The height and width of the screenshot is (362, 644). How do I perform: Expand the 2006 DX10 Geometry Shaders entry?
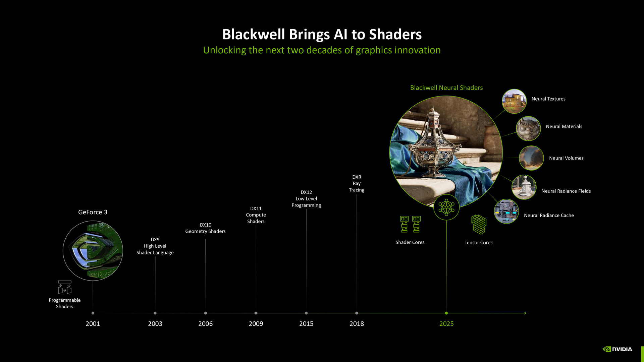(x=205, y=313)
